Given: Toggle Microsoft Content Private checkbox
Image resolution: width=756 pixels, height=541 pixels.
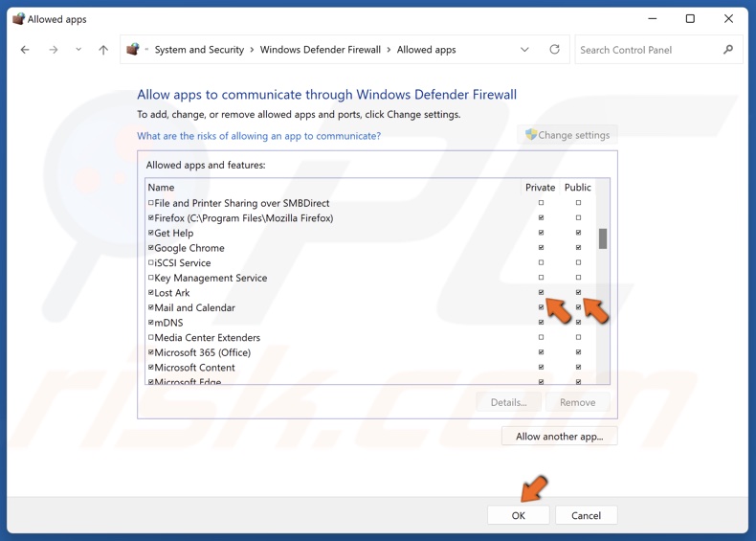Looking at the screenshot, I should (x=541, y=368).
